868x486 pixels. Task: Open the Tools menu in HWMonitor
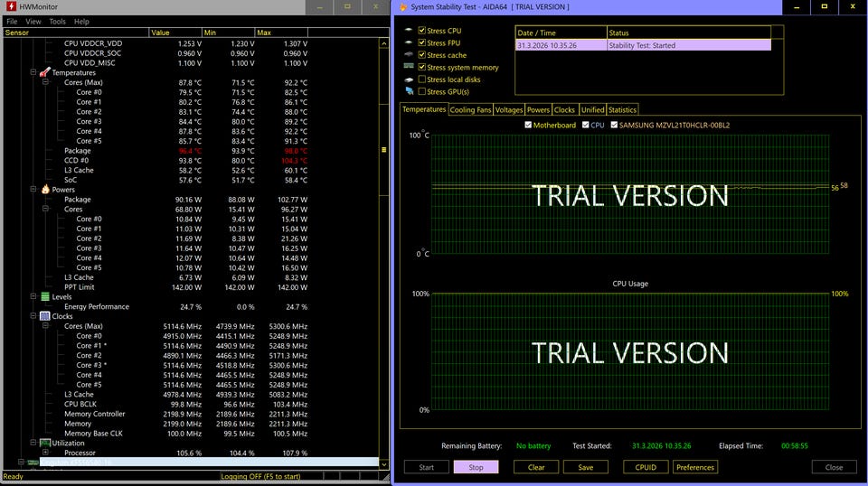tap(57, 21)
